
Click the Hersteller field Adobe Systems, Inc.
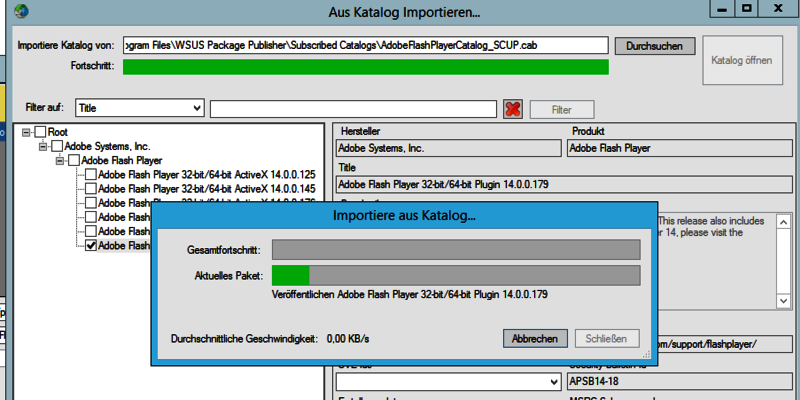tap(449, 148)
